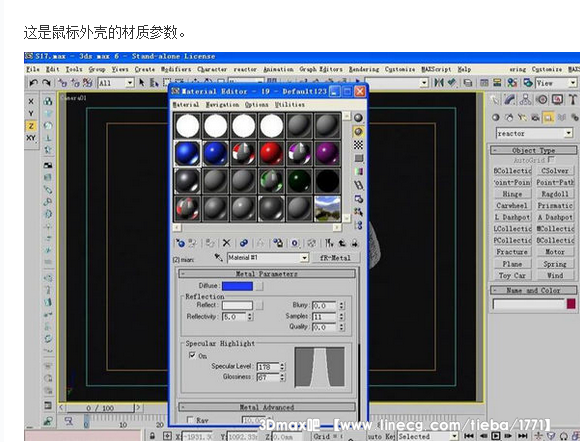Open Rendering menu in main window
Screen dimensions: 580x442
tap(364, 69)
